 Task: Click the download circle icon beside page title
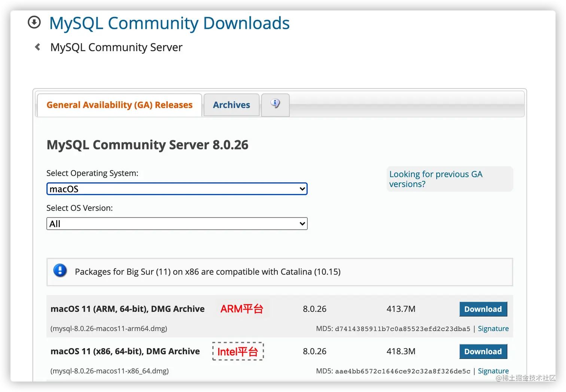pos(34,22)
